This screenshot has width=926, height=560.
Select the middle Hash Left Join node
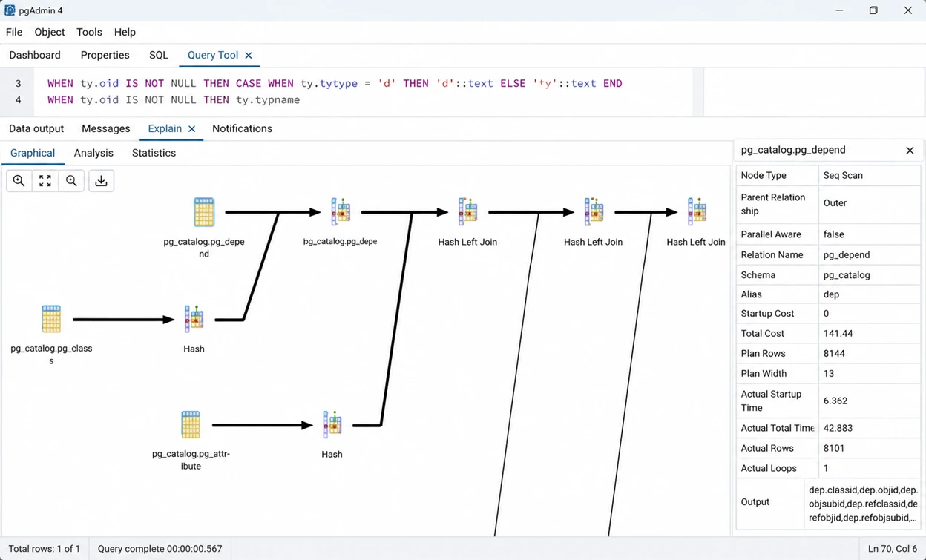click(594, 212)
